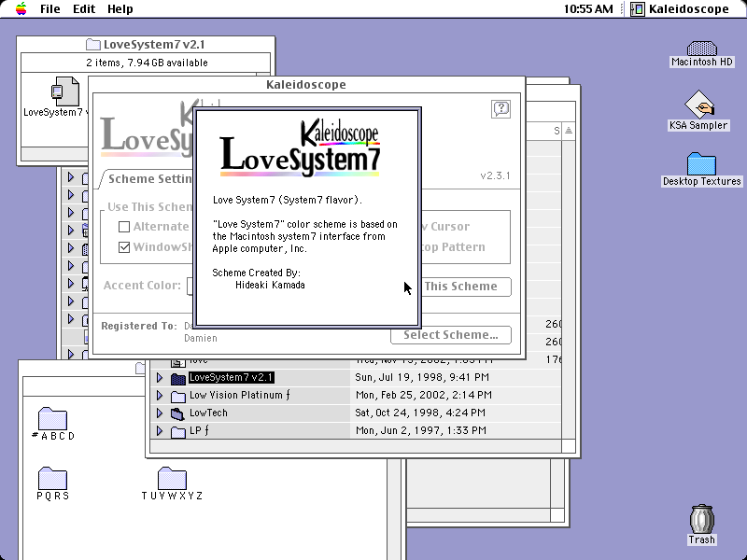Open the Kaleidoscope application menu
Screen dimensions: 747x560
point(680,8)
